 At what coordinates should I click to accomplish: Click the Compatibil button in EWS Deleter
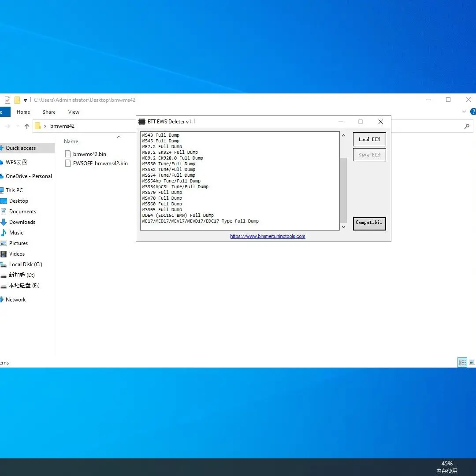tap(369, 224)
